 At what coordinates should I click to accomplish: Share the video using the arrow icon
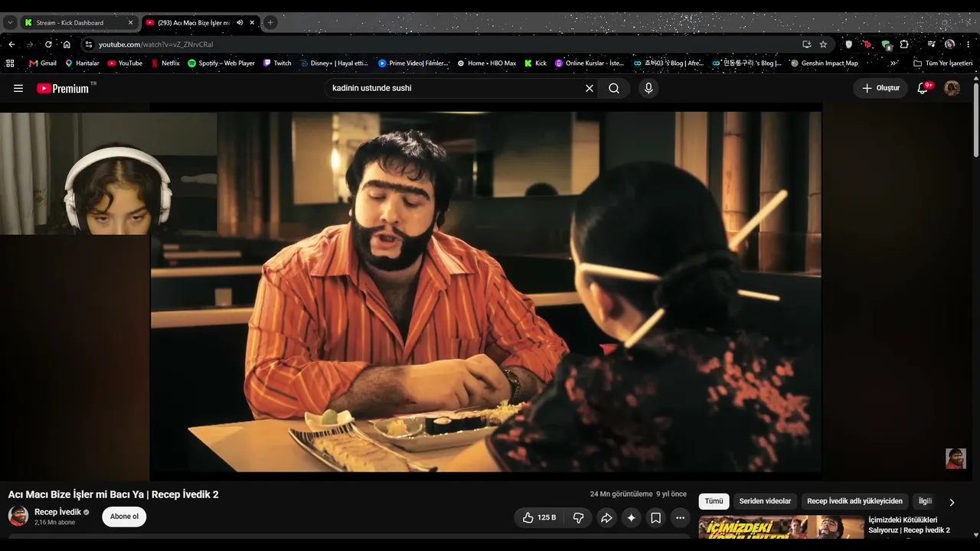coord(606,517)
